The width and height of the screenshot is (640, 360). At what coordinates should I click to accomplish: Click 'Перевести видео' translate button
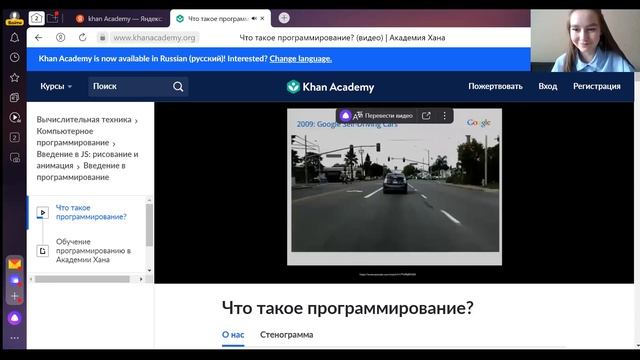click(x=384, y=116)
